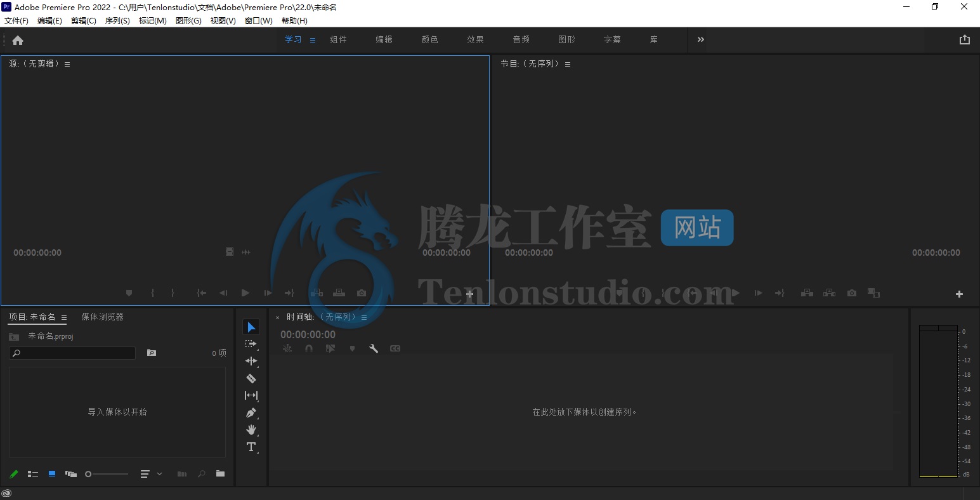The width and height of the screenshot is (980, 500).
Task: Select the Razor tool
Action: point(251,378)
